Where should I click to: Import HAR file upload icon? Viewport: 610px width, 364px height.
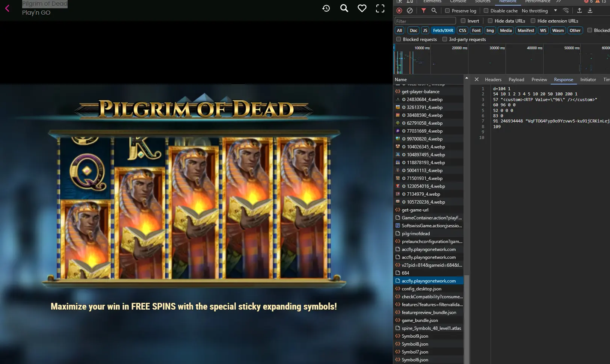coord(580,11)
